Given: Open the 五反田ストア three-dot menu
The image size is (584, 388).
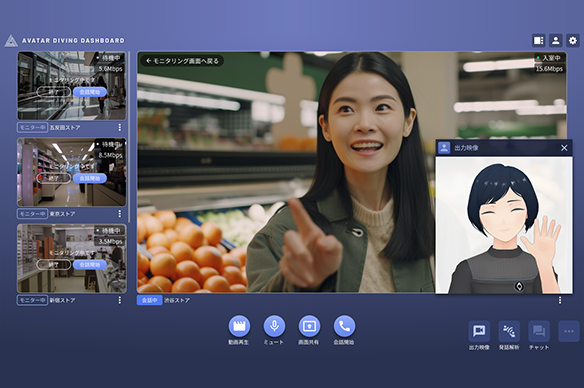Looking at the screenshot, I should point(120,127).
